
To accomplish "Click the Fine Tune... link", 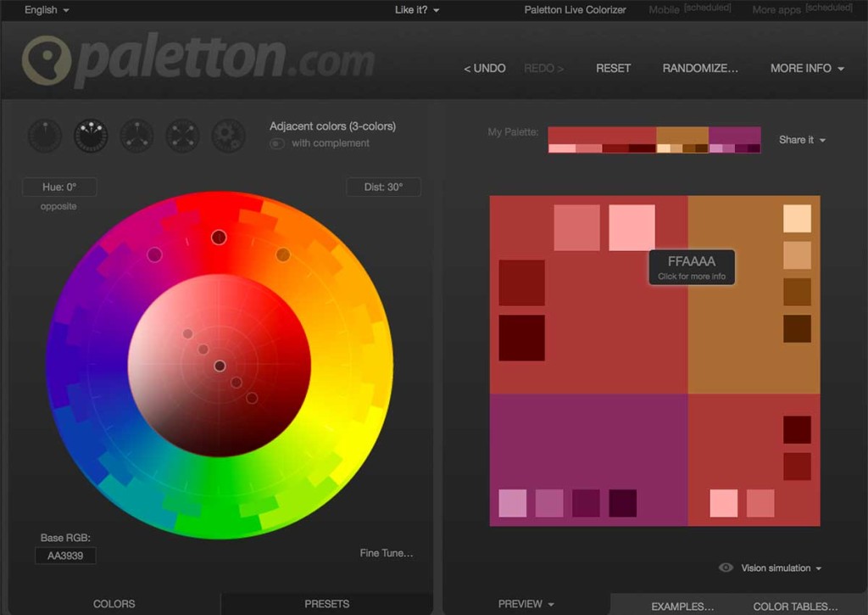I will point(386,553).
